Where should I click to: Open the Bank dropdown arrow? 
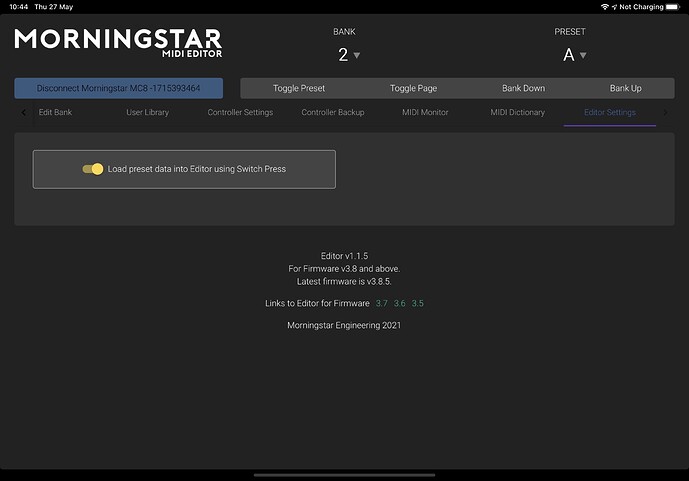point(357,55)
